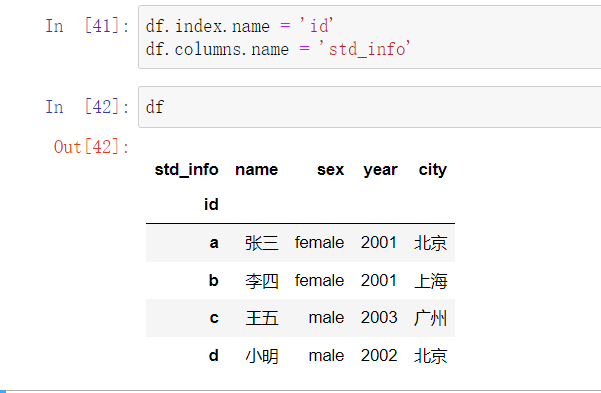The width and height of the screenshot is (601, 393).
Task: Click the year column header
Action: pos(380,170)
